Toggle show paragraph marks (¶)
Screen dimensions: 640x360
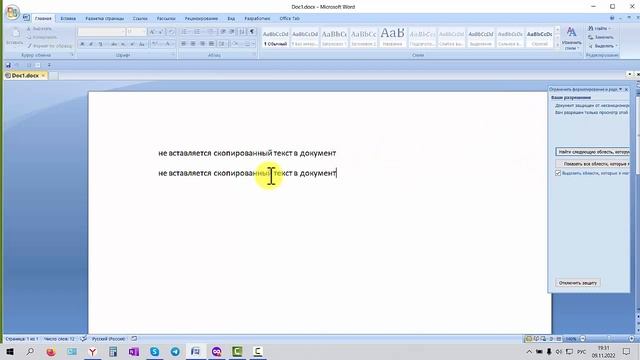coord(252,32)
